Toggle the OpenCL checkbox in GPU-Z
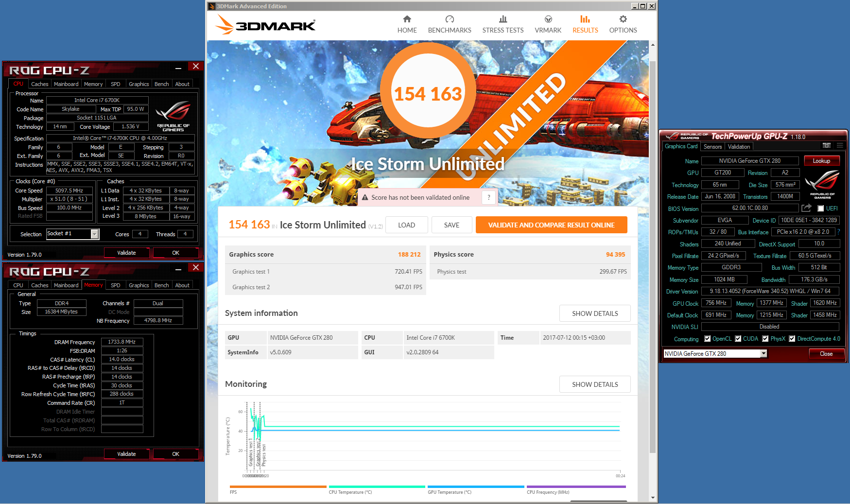Image resolution: width=850 pixels, height=504 pixels. (708, 339)
